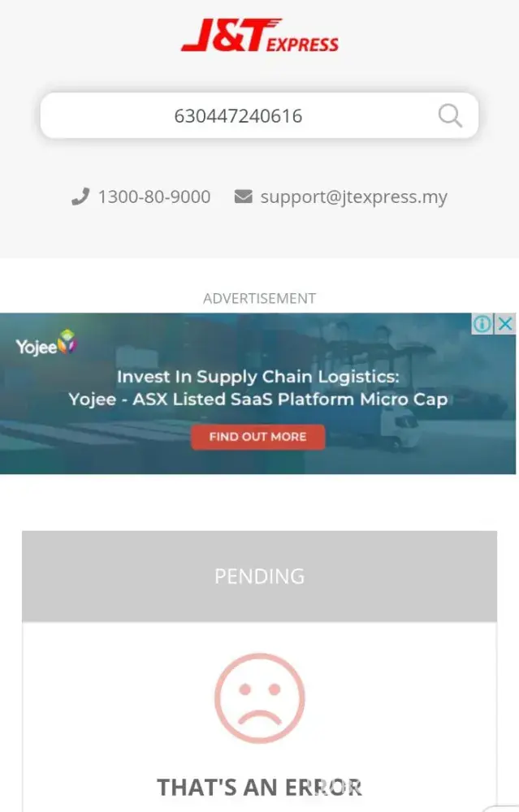Click the sad face error icon
The height and width of the screenshot is (812, 519).
tap(260, 698)
